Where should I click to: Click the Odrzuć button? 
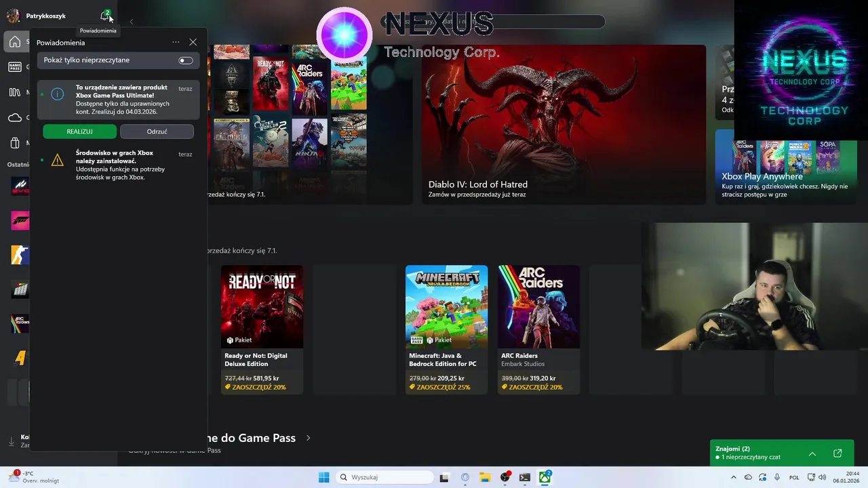tap(157, 131)
